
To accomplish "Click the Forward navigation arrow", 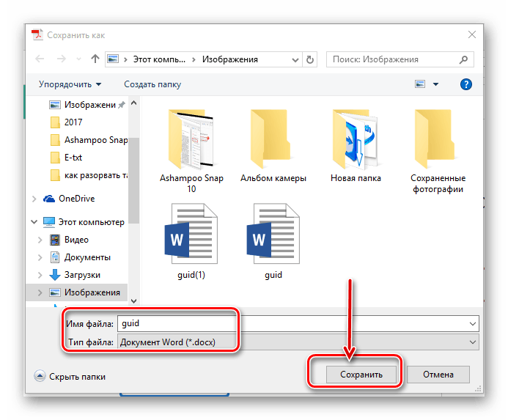I will pyautogui.click(x=62, y=59).
